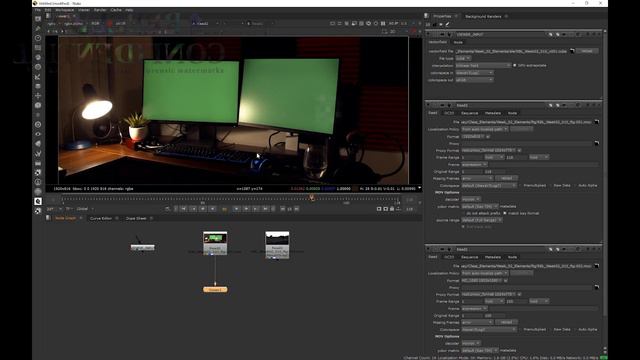Click Reload next to the vectorfield file

pyautogui.click(x=587, y=51)
